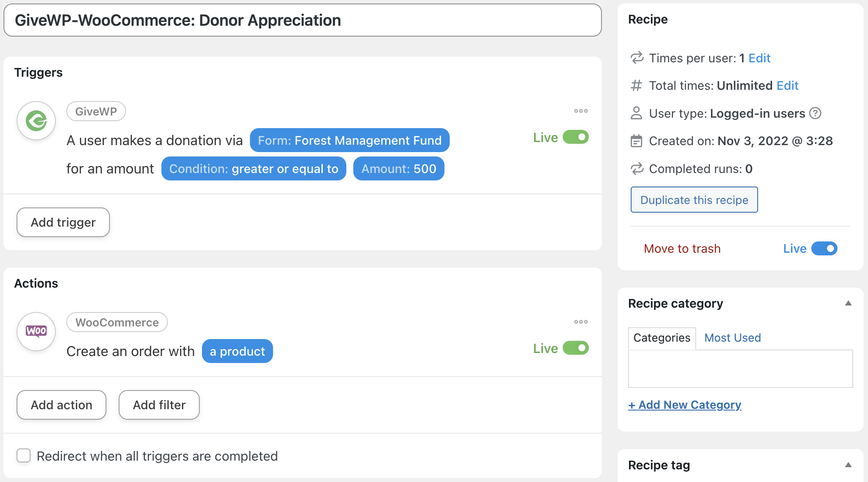This screenshot has width=868, height=482.
Task: Open the Amount: 500 field token
Action: coord(399,169)
